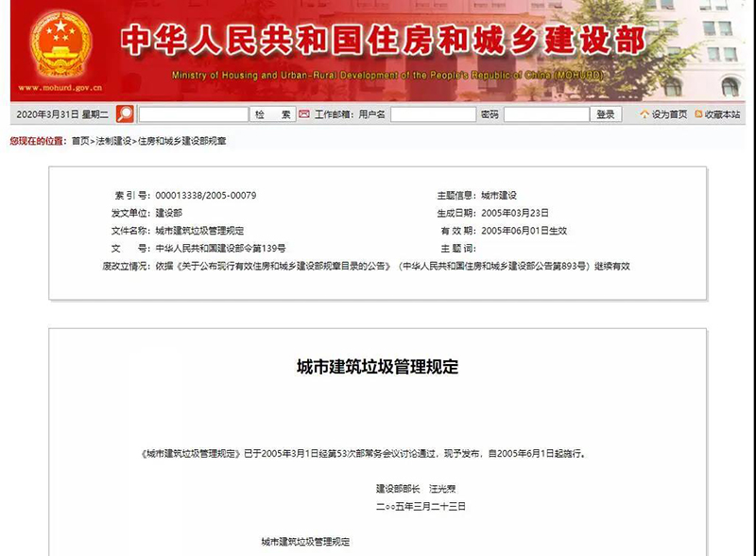The width and height of the screenshot is (756, 556).
Task: Click the bold article heading 城市建筑垃圾管理规定
Action: pyautogui.click(x=377, y=367)
